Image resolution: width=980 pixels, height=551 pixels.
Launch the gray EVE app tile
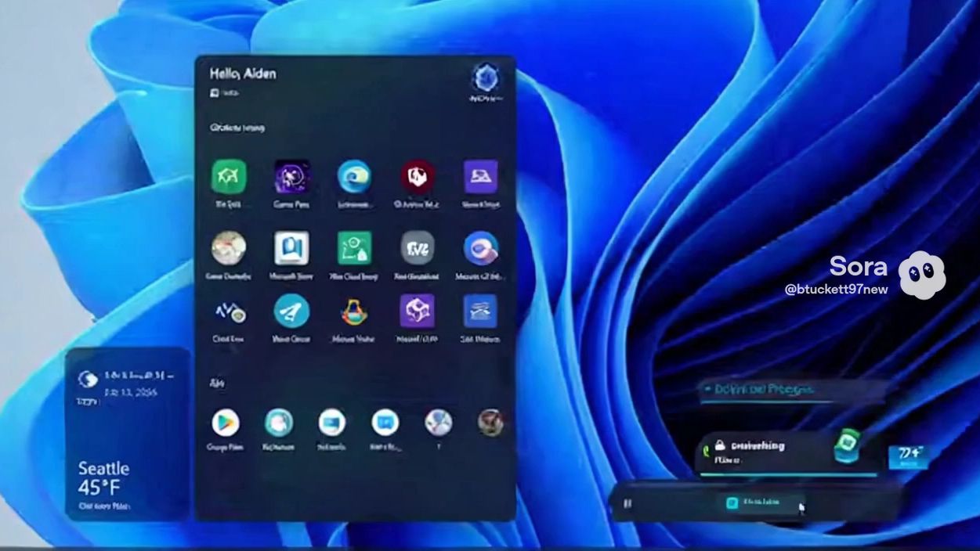[418, 248]
